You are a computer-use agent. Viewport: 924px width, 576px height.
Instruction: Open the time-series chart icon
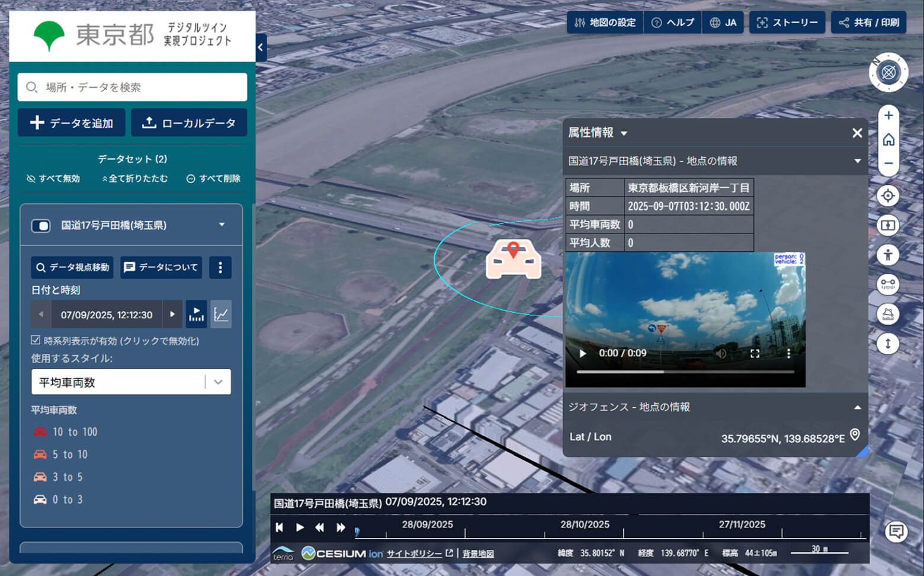221,315
